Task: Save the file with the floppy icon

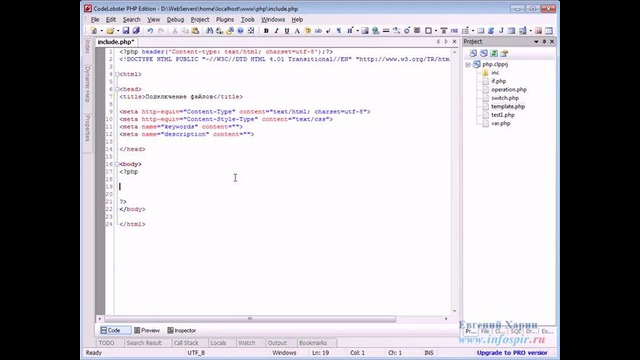Action: click(126, 31)
